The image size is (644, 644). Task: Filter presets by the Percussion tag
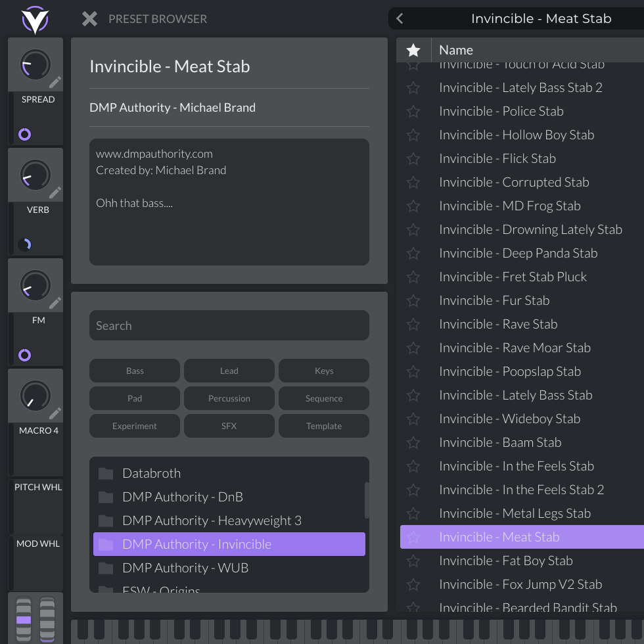229,398
